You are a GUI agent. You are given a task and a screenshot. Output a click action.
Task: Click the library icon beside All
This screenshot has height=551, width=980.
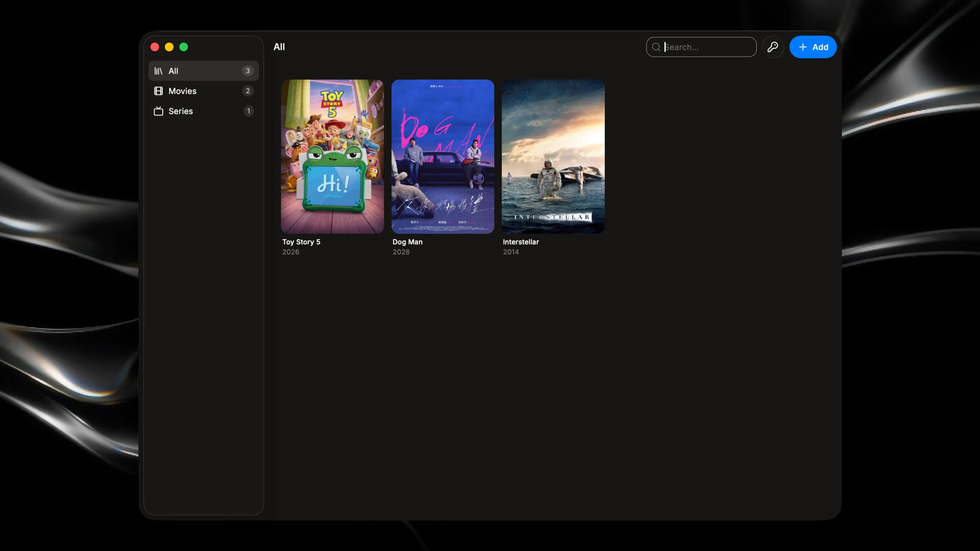158,71
